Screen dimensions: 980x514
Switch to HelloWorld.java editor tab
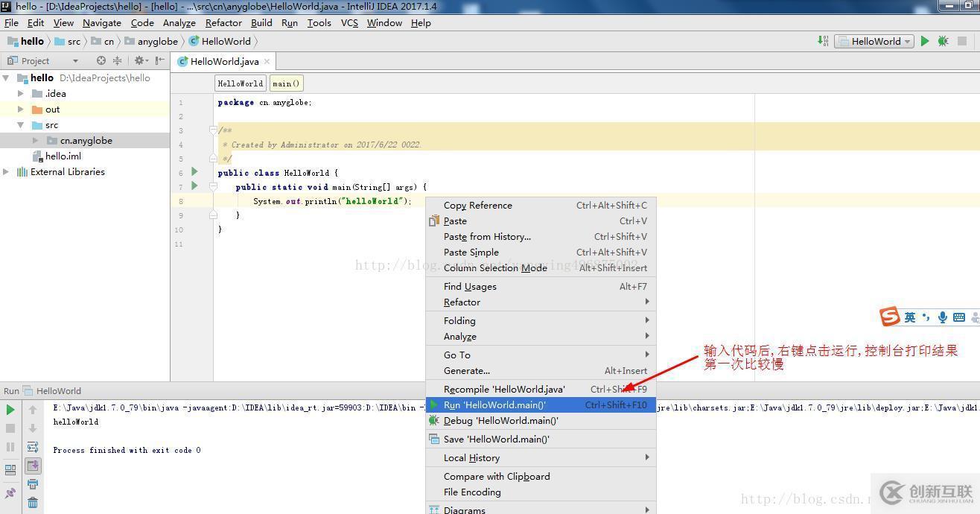pos(224,61)
